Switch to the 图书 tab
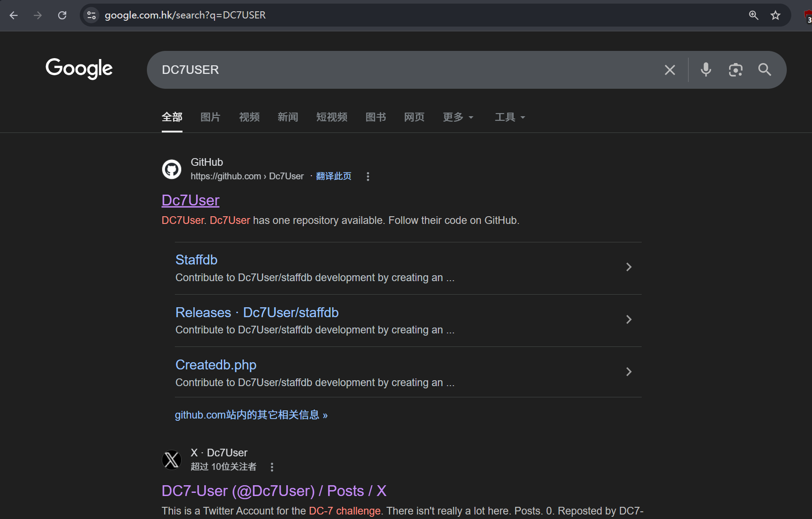812x519 pixels. coord(376,117)
